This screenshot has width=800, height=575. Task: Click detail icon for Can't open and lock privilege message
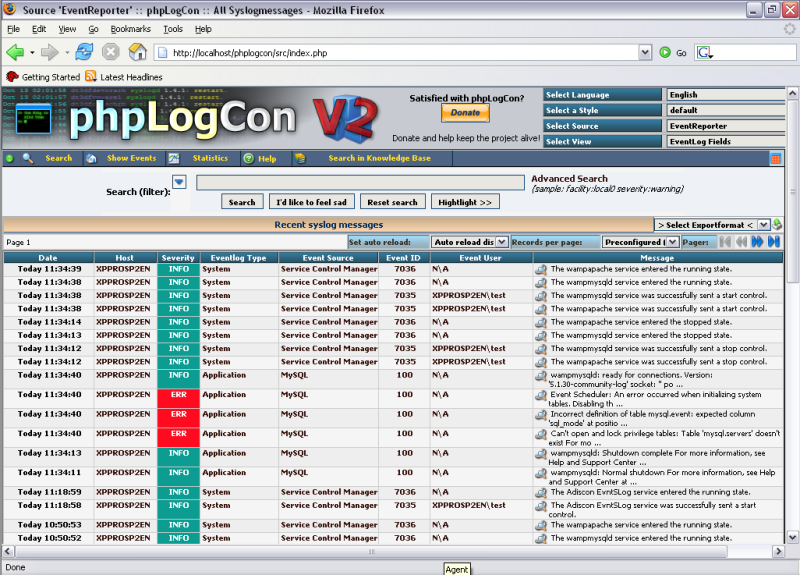pyautogui.click(x=541, y=434)
